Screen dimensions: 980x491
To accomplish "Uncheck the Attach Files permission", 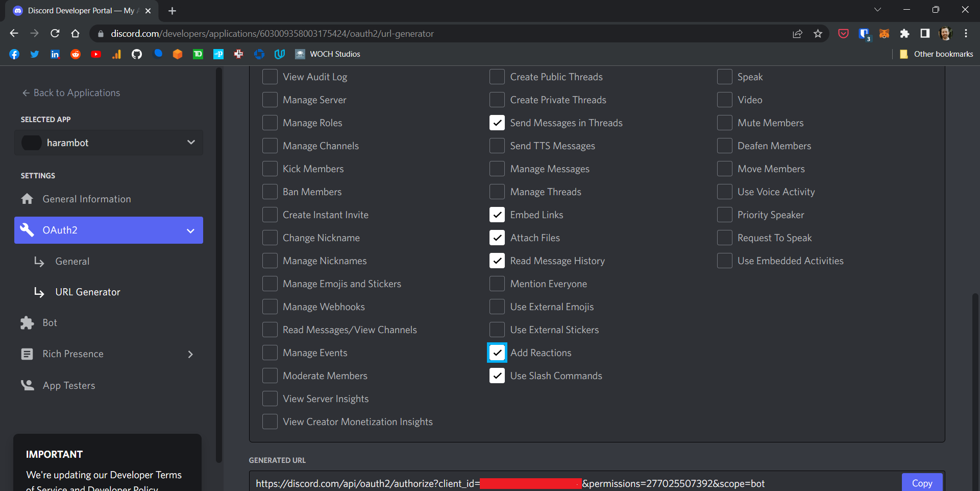I will pyautogui.click(x=497, y=238).
